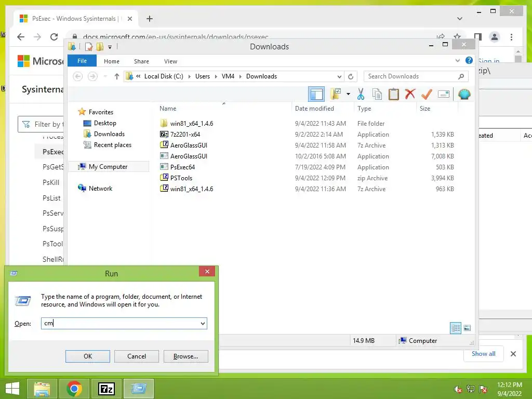
Task: Click the Search Downloads field
Action: click(x=416, y=76)
